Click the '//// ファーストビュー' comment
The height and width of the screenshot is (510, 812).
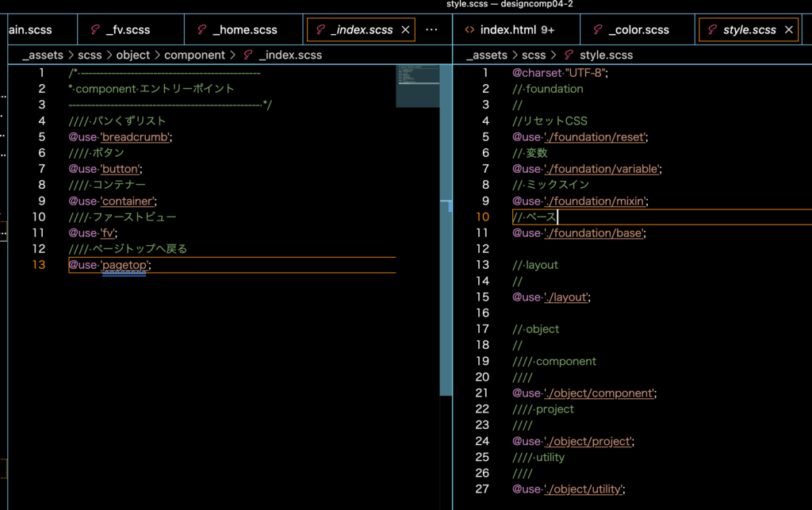122,217
